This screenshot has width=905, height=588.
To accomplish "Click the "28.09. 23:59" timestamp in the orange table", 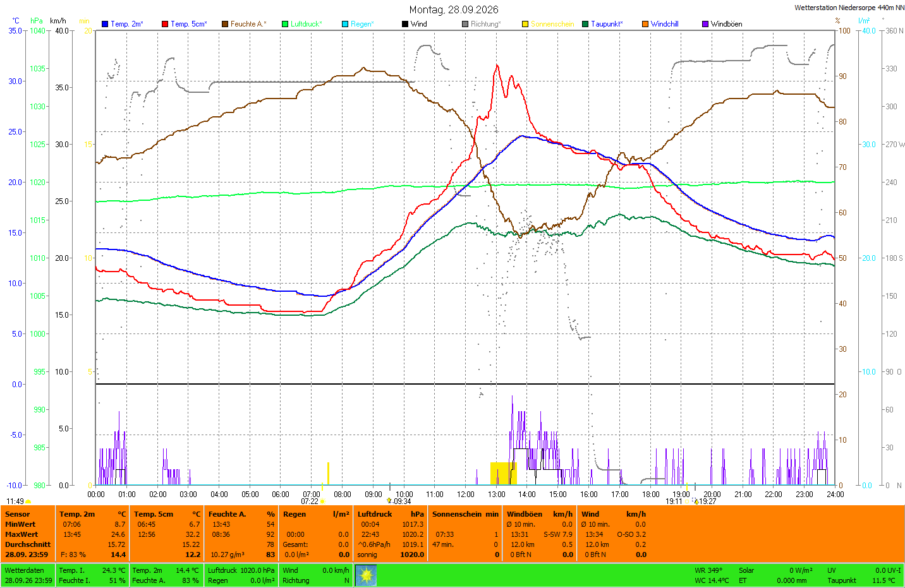I will (28, 555).
